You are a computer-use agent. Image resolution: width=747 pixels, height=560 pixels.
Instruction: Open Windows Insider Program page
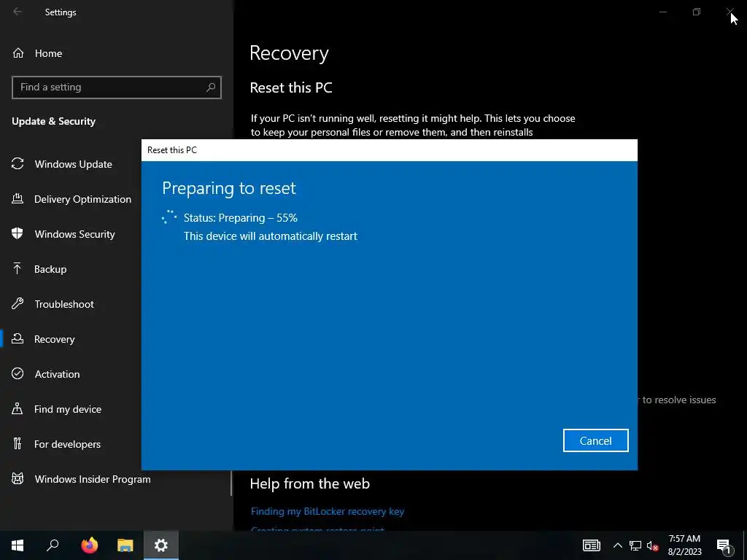pyautogui.click(x=93, y=479)
